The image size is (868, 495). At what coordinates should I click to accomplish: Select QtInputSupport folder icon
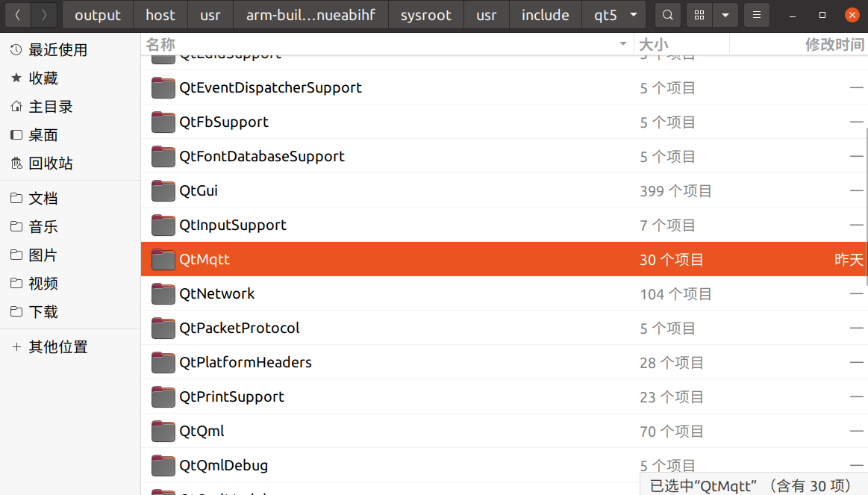coord(163,225)
